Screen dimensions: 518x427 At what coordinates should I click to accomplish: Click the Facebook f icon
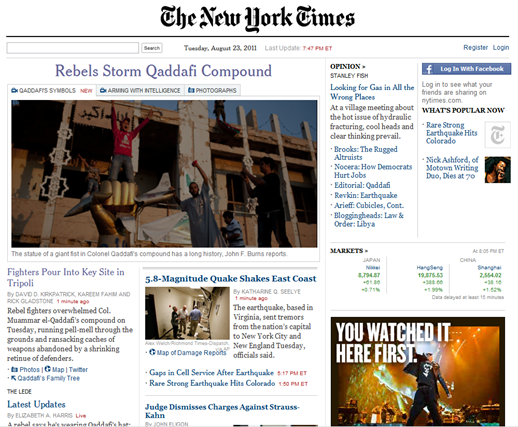[x=429, y=69]
